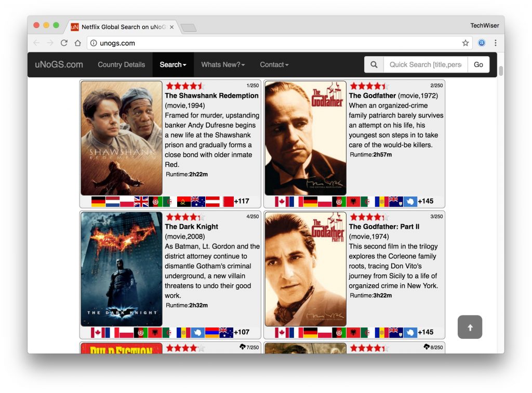Click the star rating for Shawshank Redemption

(x=185, y=86)
